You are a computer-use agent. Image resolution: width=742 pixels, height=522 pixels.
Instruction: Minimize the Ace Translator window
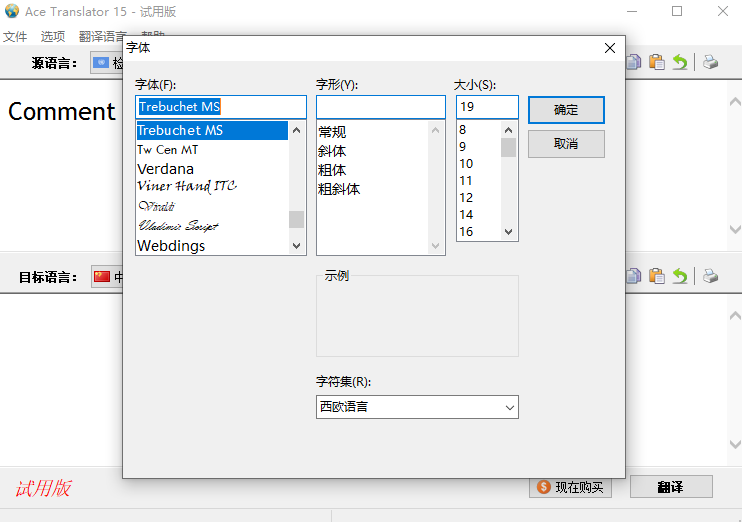[x=632, y=11]
